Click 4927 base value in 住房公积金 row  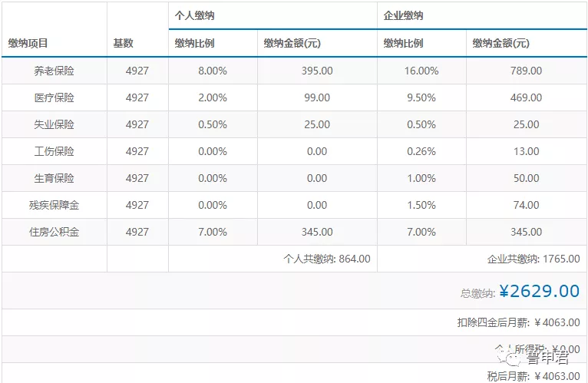coord(137,232)
